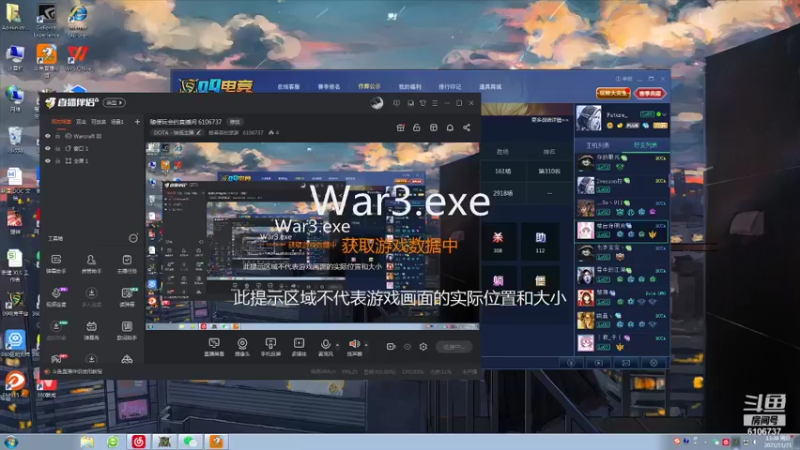Open the WeChat icon in the taskbar

(x=190, y=442)
